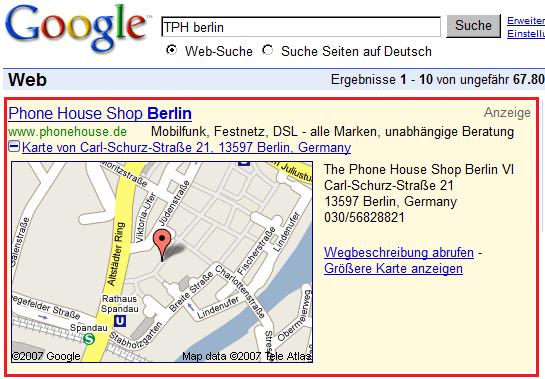
Task: Click the phone number 030/56828821
Action: click(x=364, y=218)
